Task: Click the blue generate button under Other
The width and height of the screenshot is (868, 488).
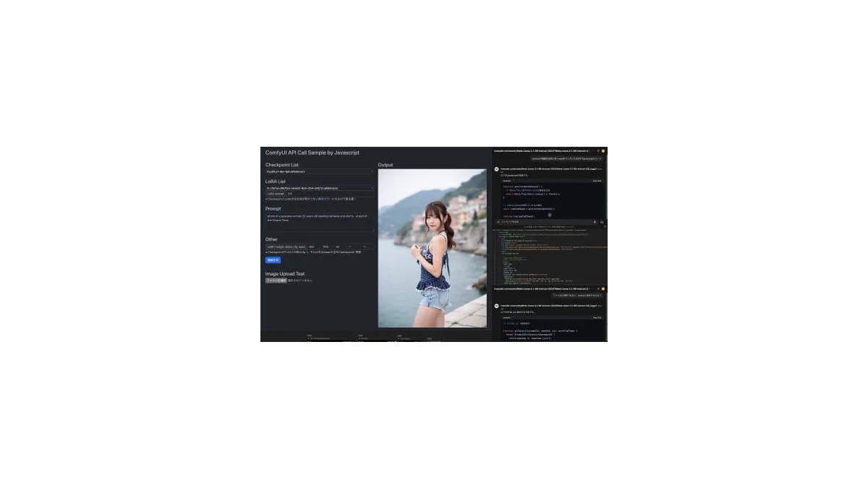Action: click(x=273, y=260)
